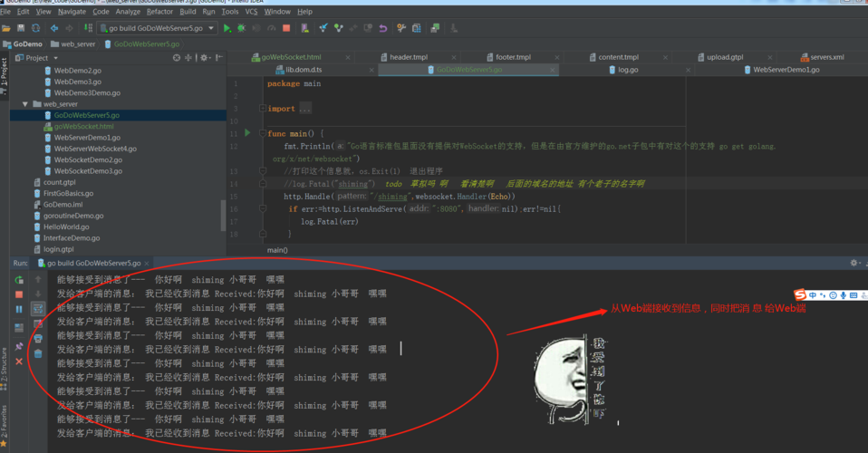Click the Project tree vertical scrollbar
868x453 pixels.
tap(223, 215)
